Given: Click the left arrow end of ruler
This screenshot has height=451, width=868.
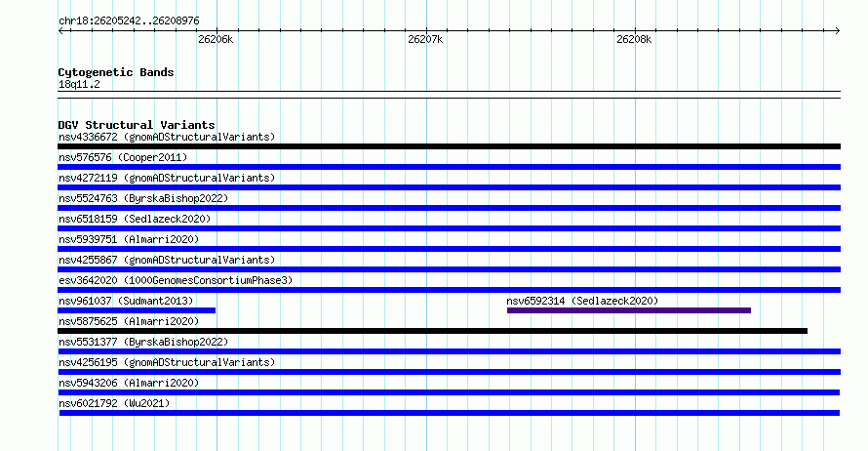Looking at the screenshot, I should 60,31.
